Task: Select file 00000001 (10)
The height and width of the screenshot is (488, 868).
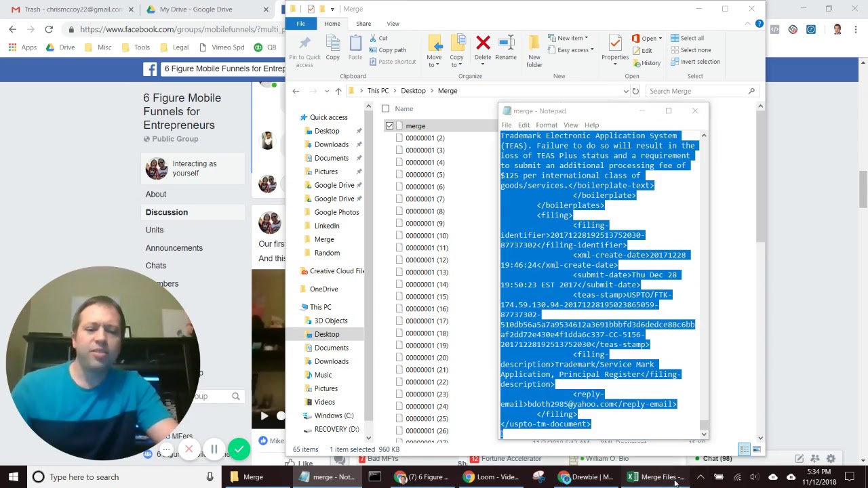Action: pyautogui.click(x=427, y=235)
